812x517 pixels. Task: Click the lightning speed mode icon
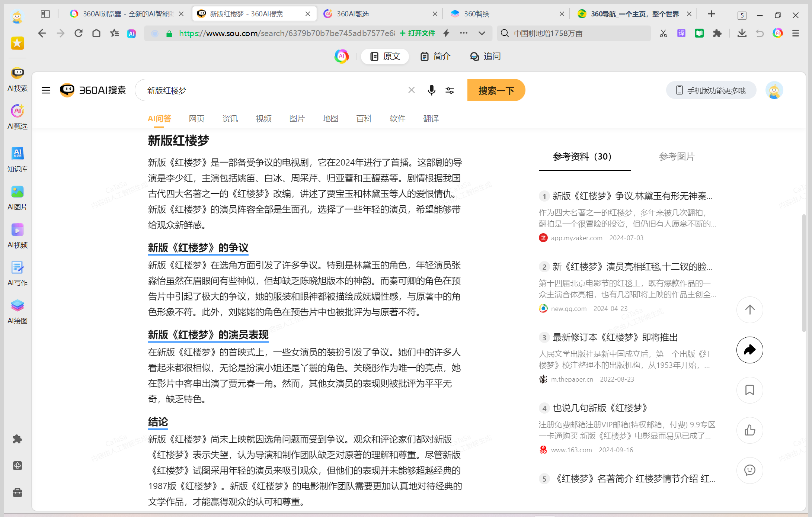446,33
